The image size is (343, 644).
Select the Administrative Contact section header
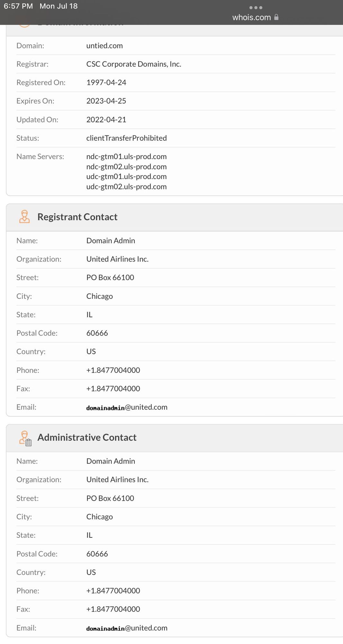coord(87,438)
